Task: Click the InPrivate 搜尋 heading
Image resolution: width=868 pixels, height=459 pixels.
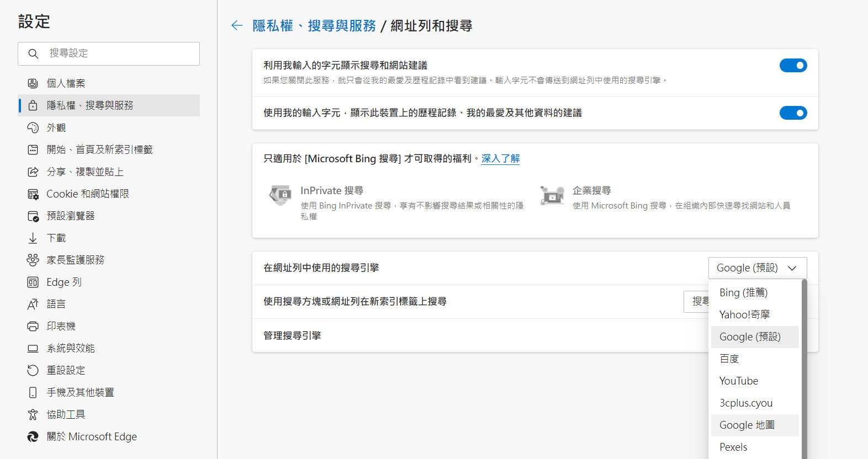Action: pyautogui.click(x=331, y=191)
